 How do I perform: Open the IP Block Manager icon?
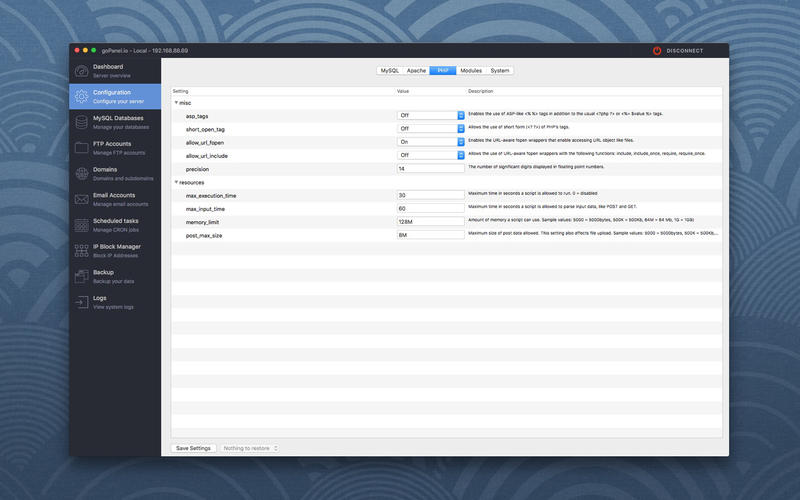point(81,250)
